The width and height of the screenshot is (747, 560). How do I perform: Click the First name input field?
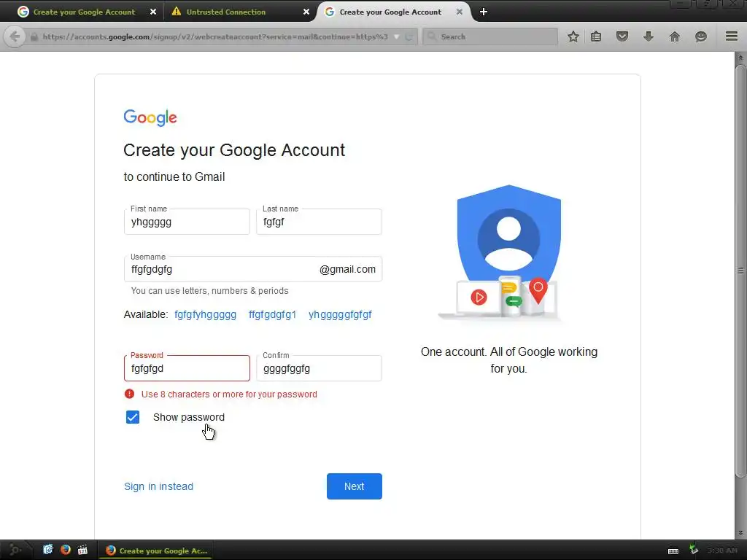187,222
